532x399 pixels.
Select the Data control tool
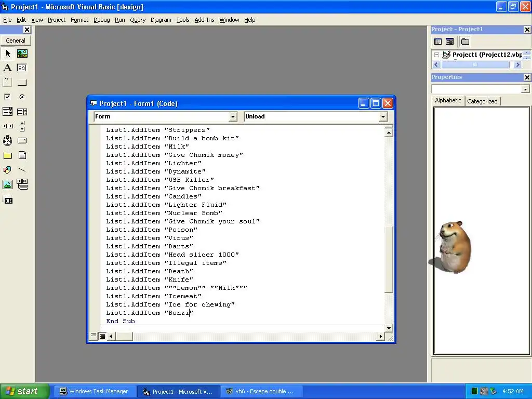pyautogui.click(x=22, y=184)
